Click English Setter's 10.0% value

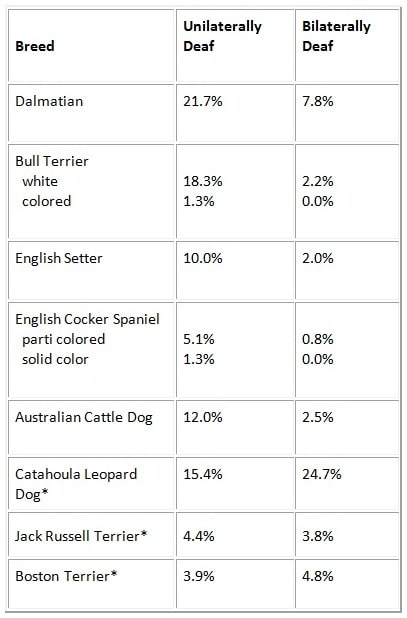pos(203,258)
